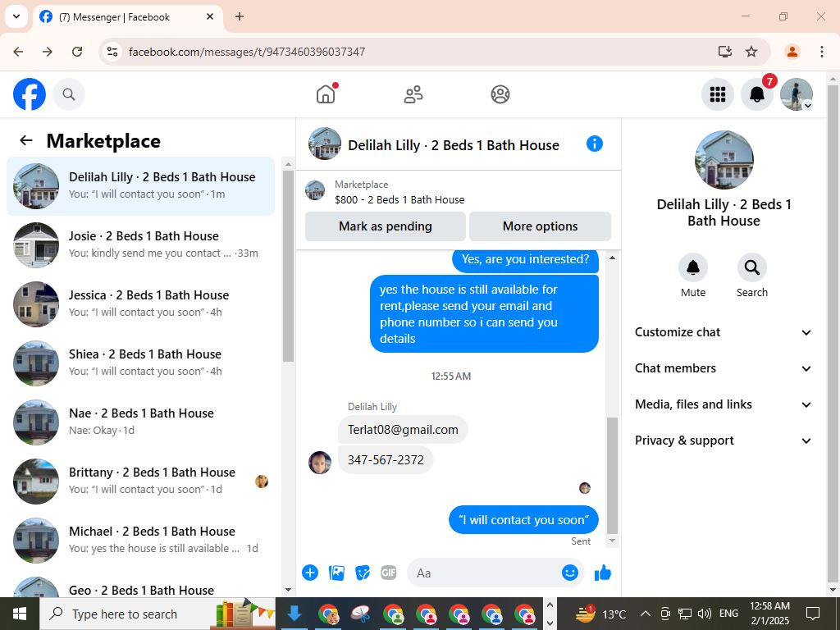The image size is (840, 630).
Task: Expand Privacy & support section
Action: click(x=724, y=441)
